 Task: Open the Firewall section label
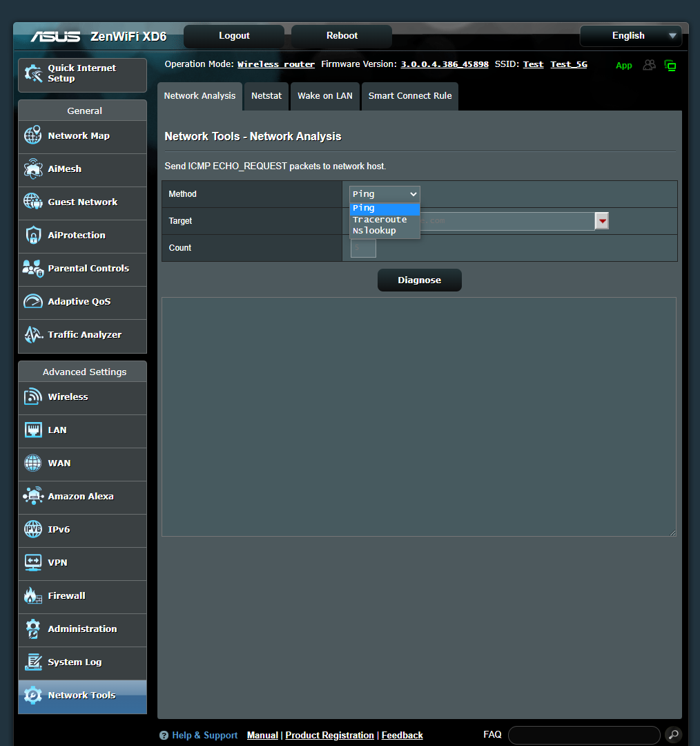pyautogui.click(x=66, y=595)
